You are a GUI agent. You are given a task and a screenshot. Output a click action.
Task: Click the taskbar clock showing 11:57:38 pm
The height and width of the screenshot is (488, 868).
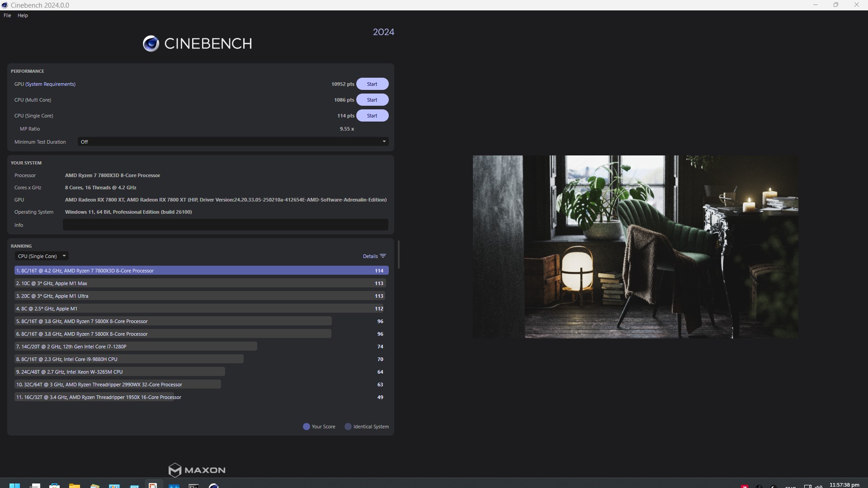pos(844,485)
